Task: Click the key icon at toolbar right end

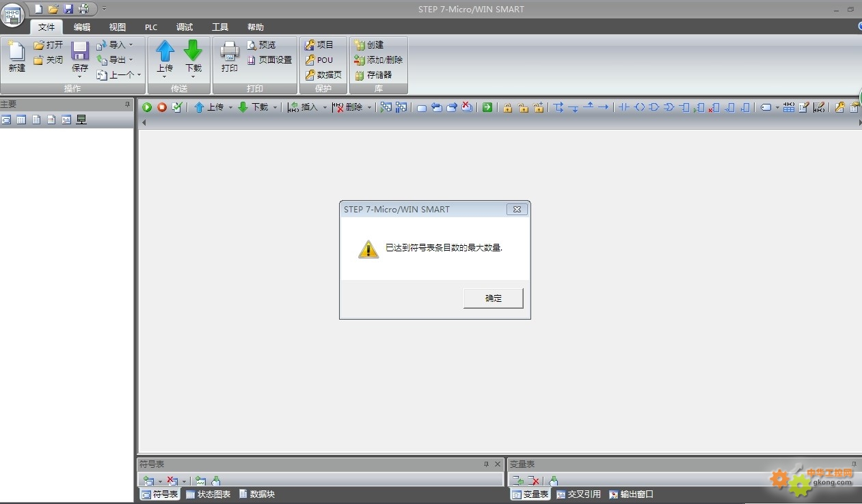Action: pos(840,107)
